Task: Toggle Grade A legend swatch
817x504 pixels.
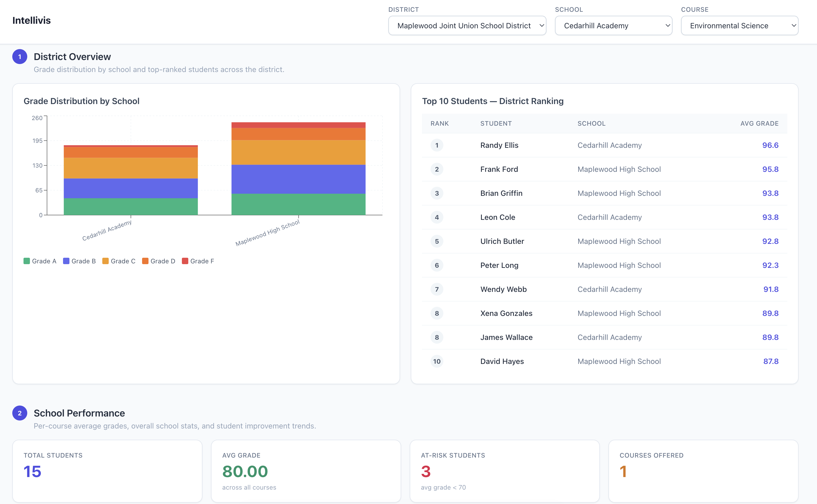Action: [27, 261]
